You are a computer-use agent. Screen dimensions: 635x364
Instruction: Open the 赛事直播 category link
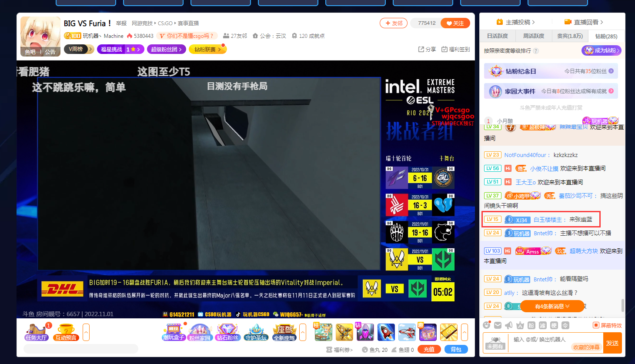point(188,23)
